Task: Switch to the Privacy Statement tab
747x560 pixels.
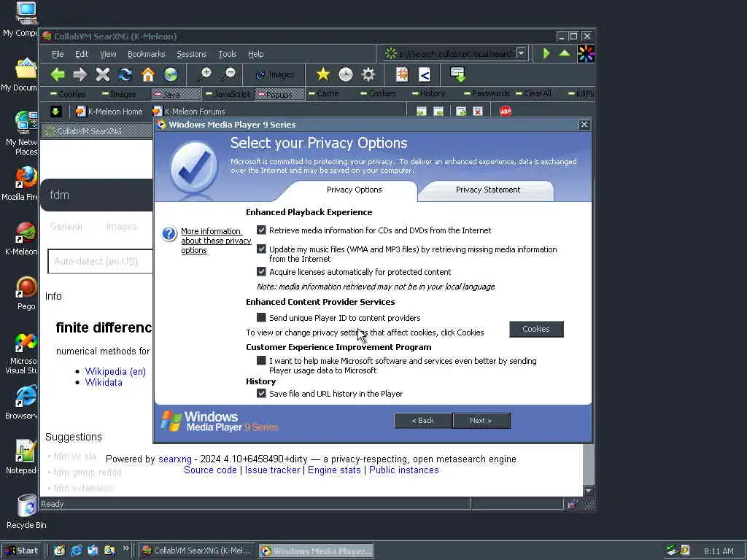Action: (x=488, y=190)
